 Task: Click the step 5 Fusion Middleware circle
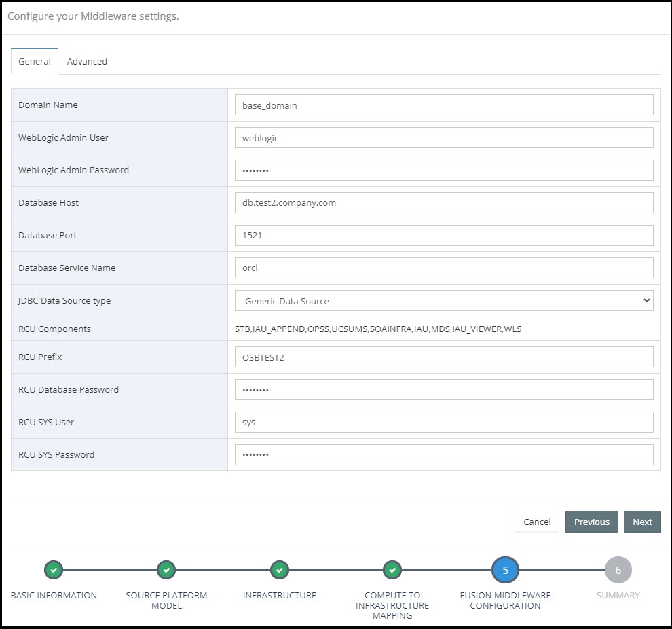(x=505, y=570)
